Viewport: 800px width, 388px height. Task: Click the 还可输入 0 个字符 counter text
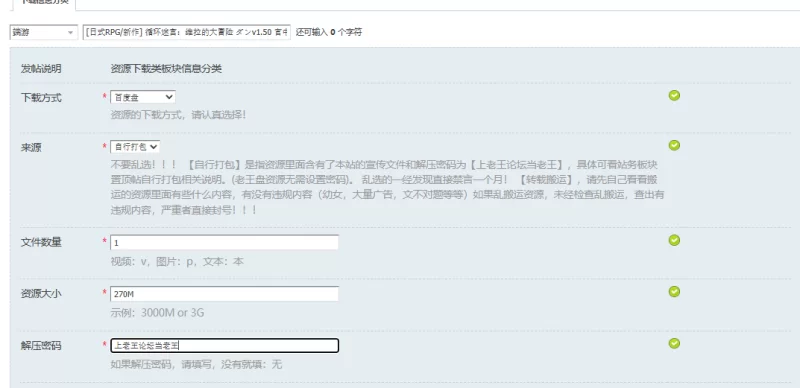pos(329,32)
